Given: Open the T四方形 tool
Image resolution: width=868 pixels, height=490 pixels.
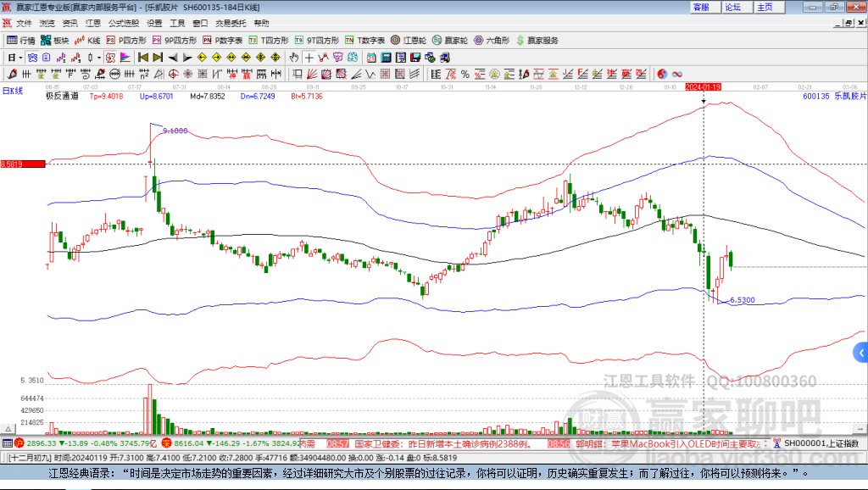Looking at the screenshot, I should point(269,41).
